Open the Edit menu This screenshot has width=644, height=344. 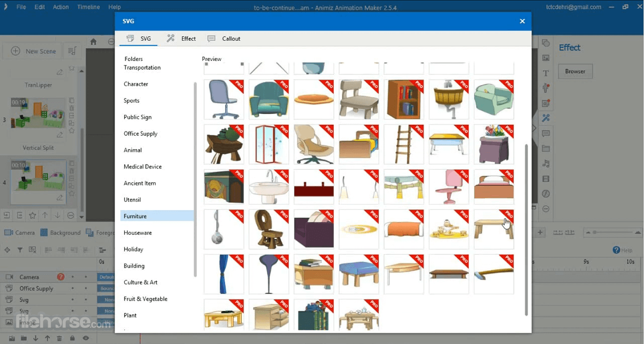[40, 7]
